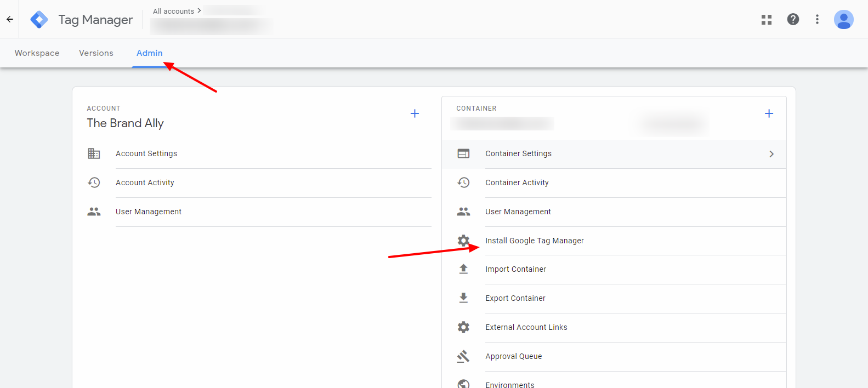The height and width of the screenshot is (388, 868).
Task: Switch to the Versions tab
Action: click(96, 53)
